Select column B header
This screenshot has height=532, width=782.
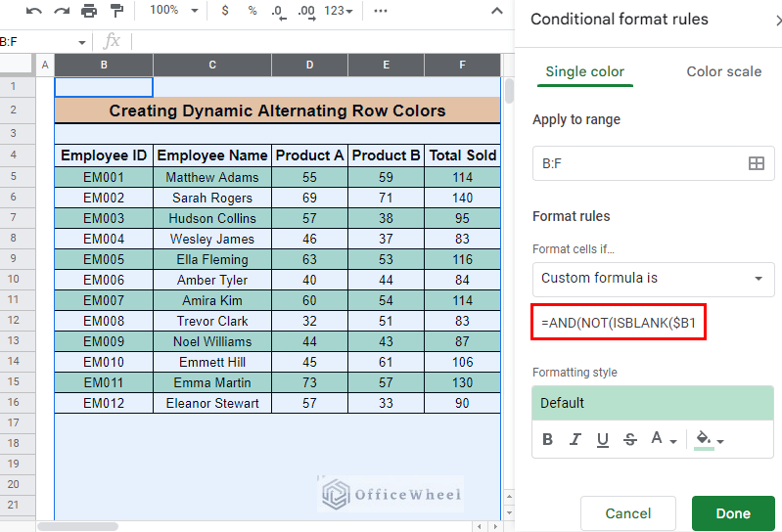click(x=104, y=65)
